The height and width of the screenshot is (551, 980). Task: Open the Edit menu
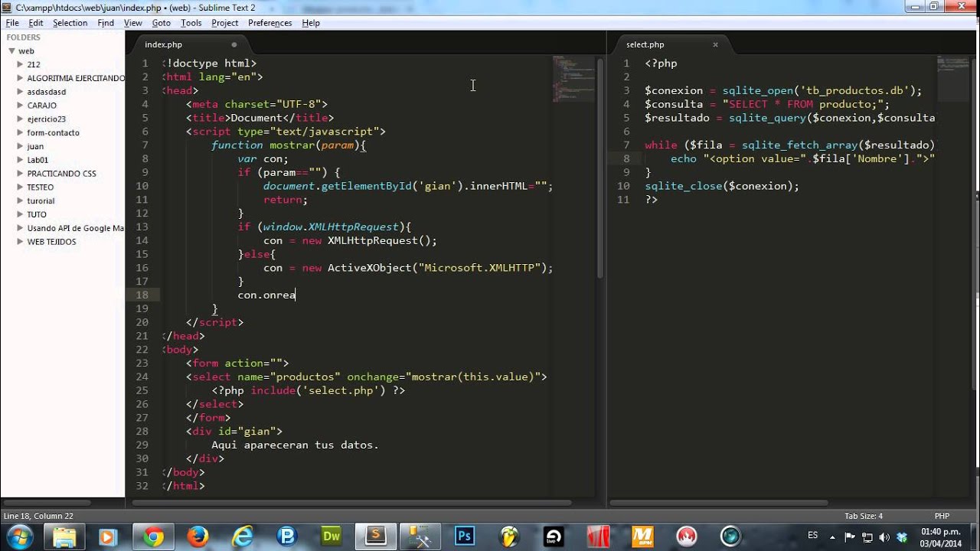36,23
